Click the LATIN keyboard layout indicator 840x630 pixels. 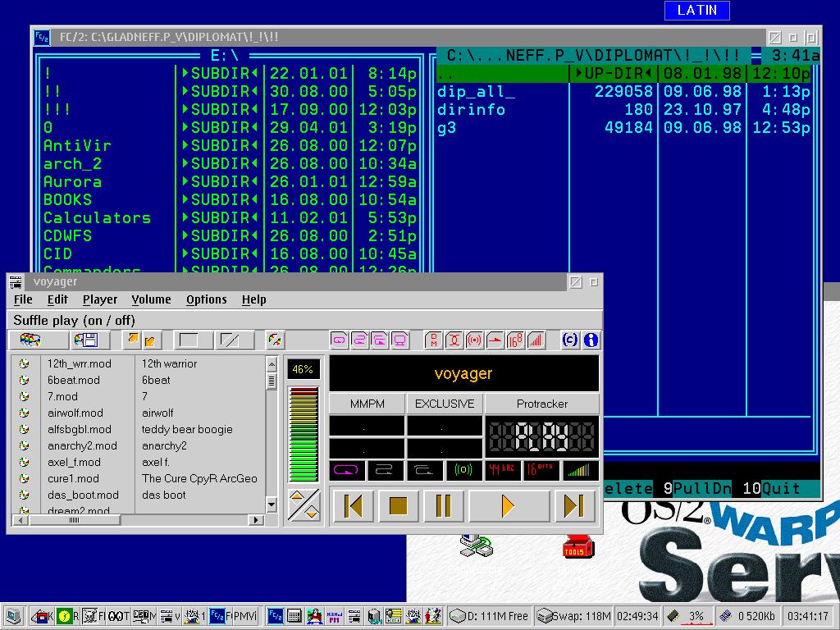[x=697, y=10]
